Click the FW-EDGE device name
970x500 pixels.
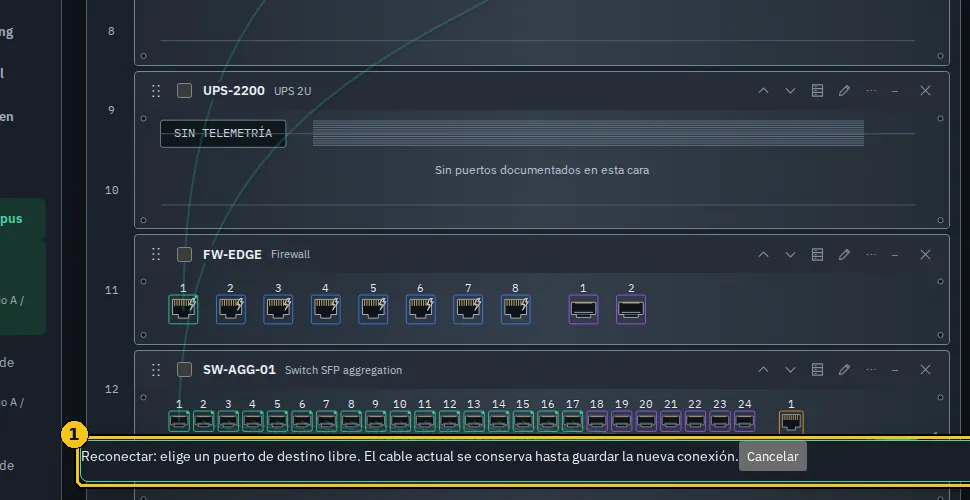point(232,254)
